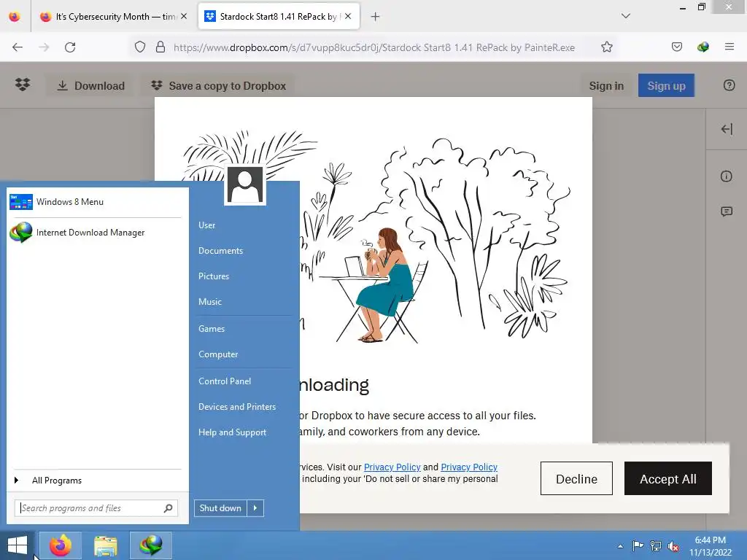
Task: Open the Firefox hamburger menu
Action: [729, 47]
